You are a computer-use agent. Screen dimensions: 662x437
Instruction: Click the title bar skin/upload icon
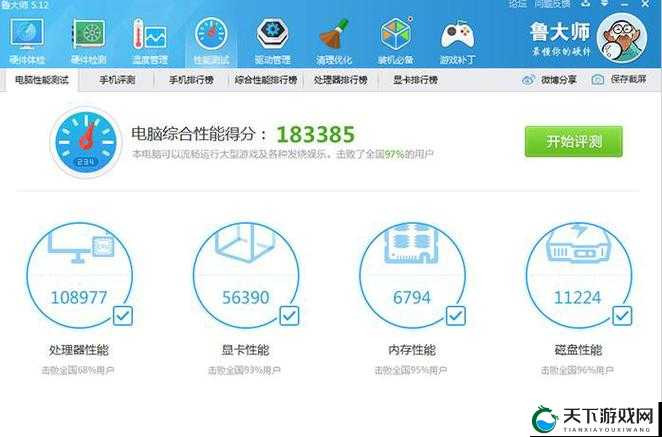[x=586, y=4]
